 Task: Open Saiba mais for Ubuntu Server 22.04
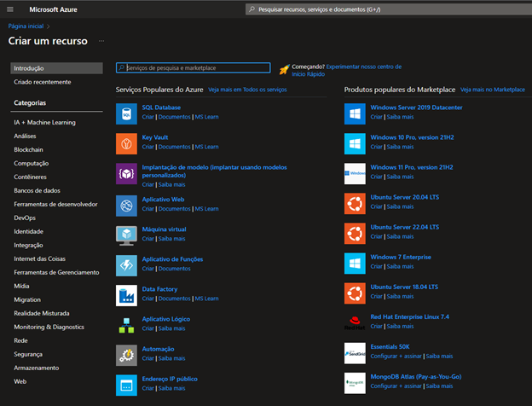(x=400, y=236)
